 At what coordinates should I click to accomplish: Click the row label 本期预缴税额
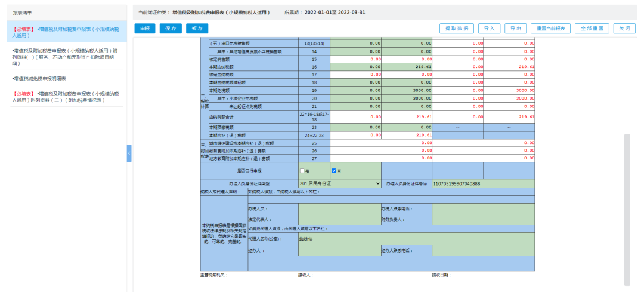tap(221, 128)
